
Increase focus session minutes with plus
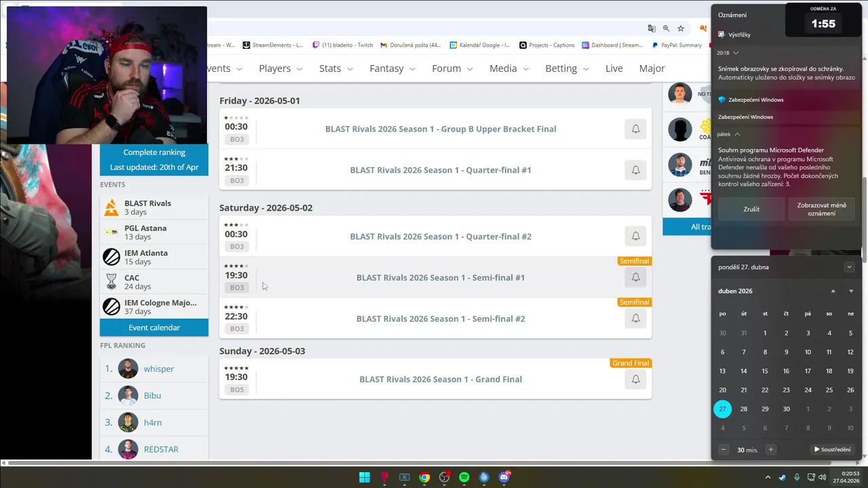[770, 449]
